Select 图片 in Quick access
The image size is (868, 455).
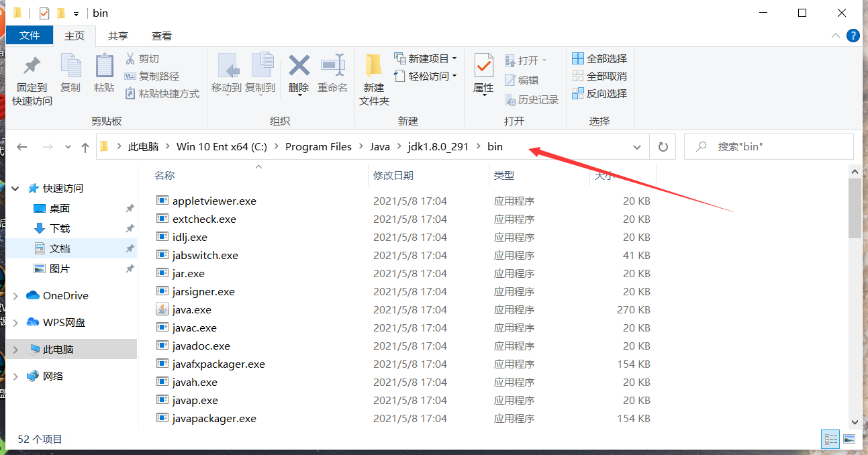tap(59, 268)
